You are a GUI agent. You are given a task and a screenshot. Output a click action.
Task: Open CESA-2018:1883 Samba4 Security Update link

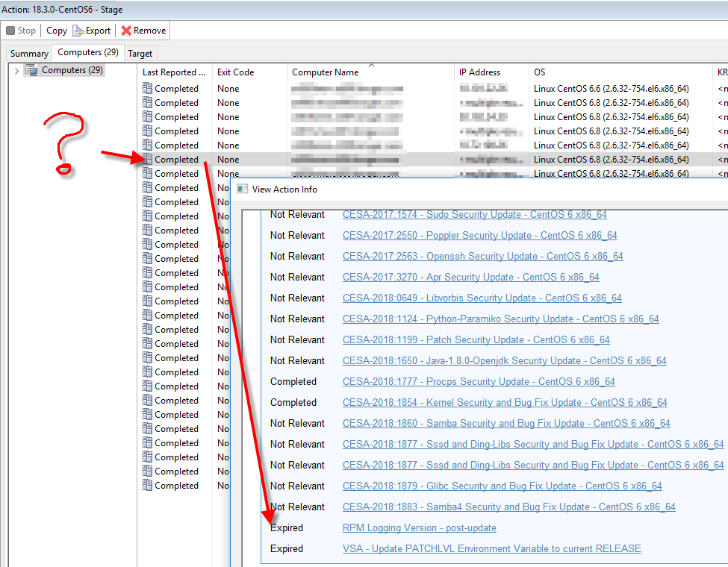click(509, 507)
